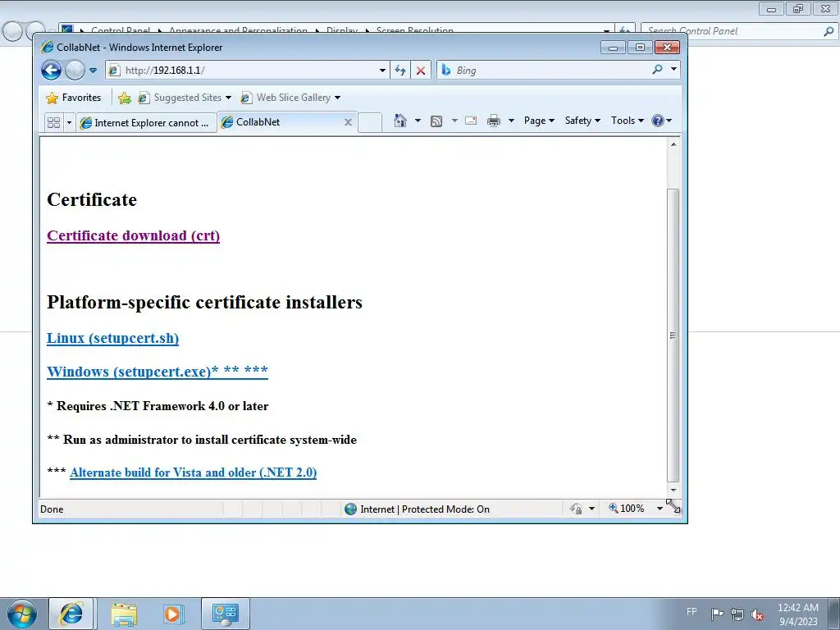
Task: Open the Tools menu
Action: [628, 121]
